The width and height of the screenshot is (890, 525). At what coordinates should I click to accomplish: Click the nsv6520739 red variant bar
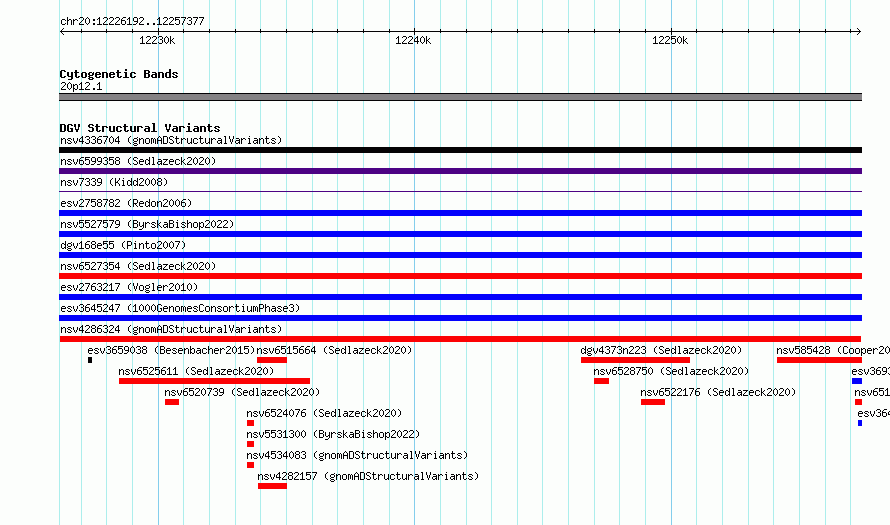tap(172, 402)
